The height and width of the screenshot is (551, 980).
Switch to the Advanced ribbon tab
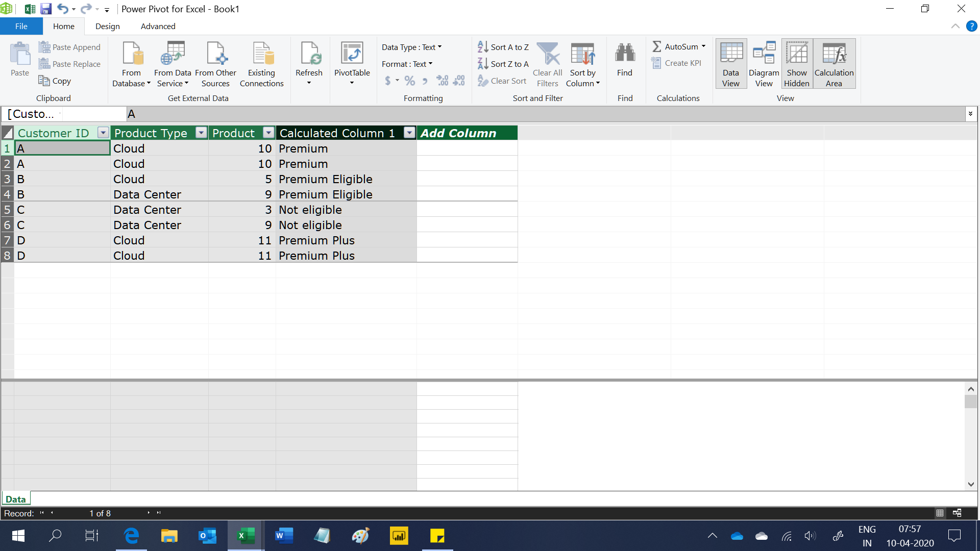[x=158, y=26]
